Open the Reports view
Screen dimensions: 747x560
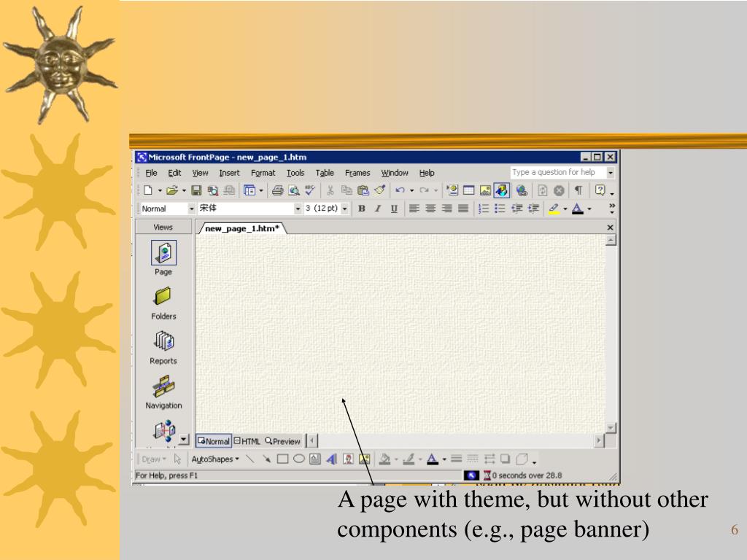(x=163, y=348)
